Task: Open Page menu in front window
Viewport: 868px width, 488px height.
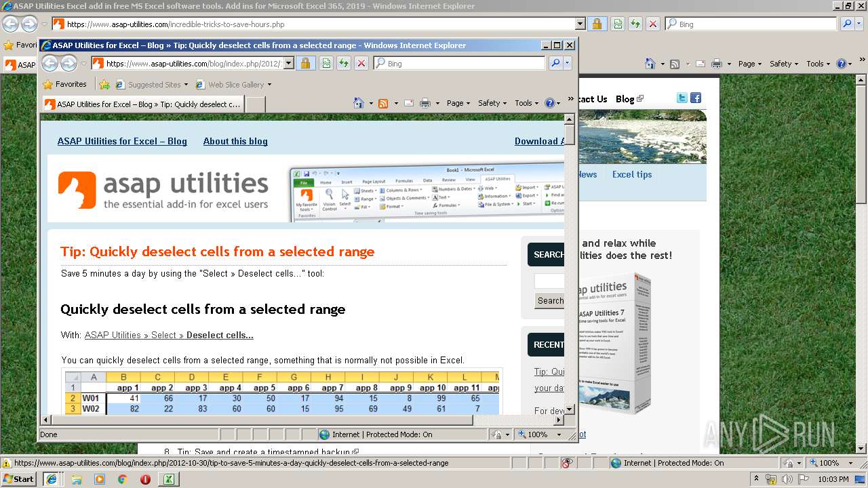Action: point(458,103)
